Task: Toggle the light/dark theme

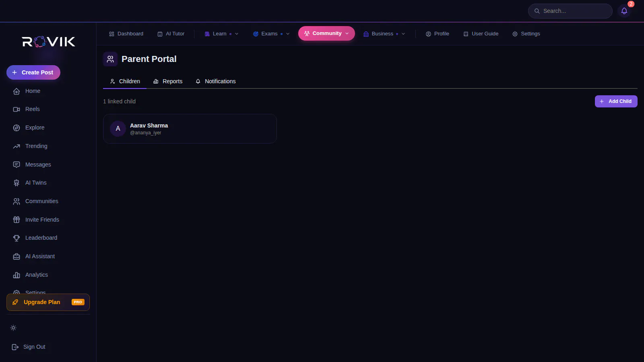Action: (x=13, y=328)
